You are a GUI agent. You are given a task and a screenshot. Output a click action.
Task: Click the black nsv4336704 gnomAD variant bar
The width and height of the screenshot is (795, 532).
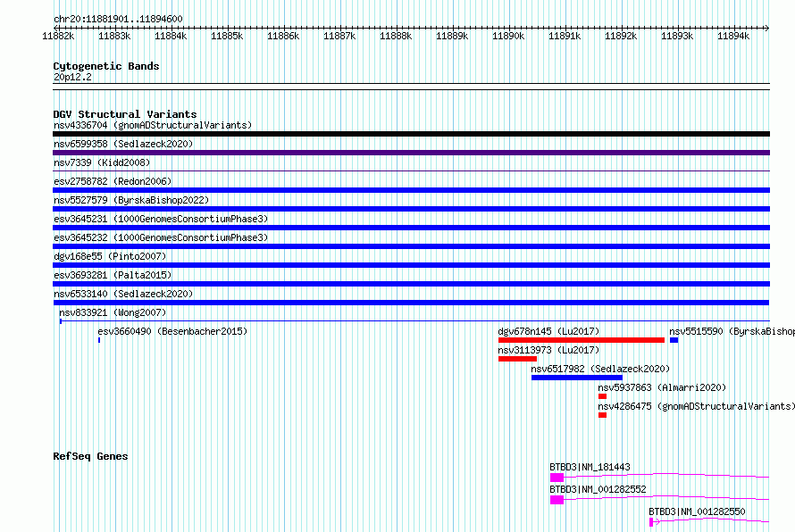411,134
